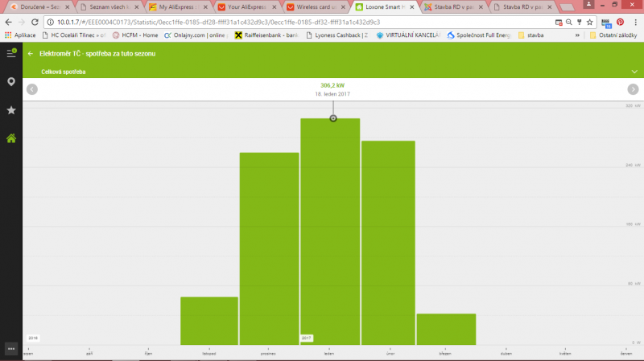Click the prosinec (December) bar in the chart
The image size is (644, 361).
pyautogui.click(x=269, y=249)
